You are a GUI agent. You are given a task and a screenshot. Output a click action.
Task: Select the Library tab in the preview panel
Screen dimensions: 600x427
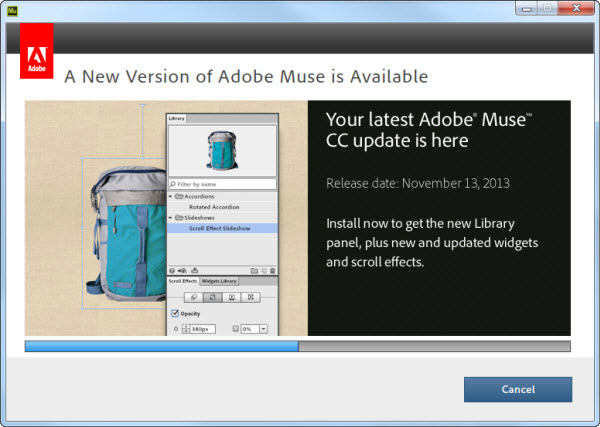point(177,118)
